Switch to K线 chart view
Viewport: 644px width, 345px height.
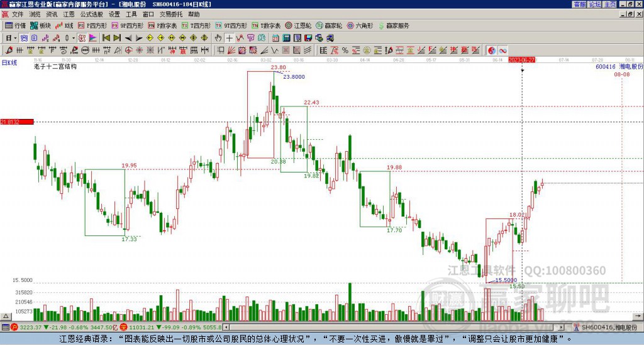pyautogui.click(x=64, y=25)
